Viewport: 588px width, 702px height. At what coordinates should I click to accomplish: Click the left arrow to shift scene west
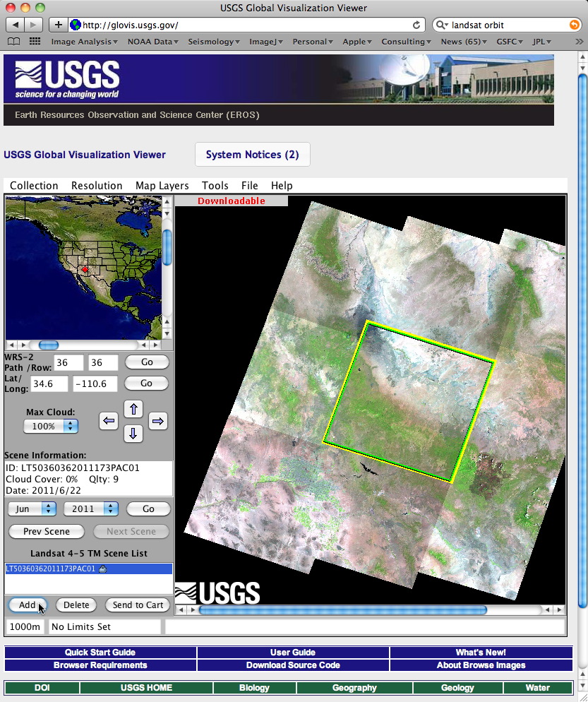pos(109,421)
